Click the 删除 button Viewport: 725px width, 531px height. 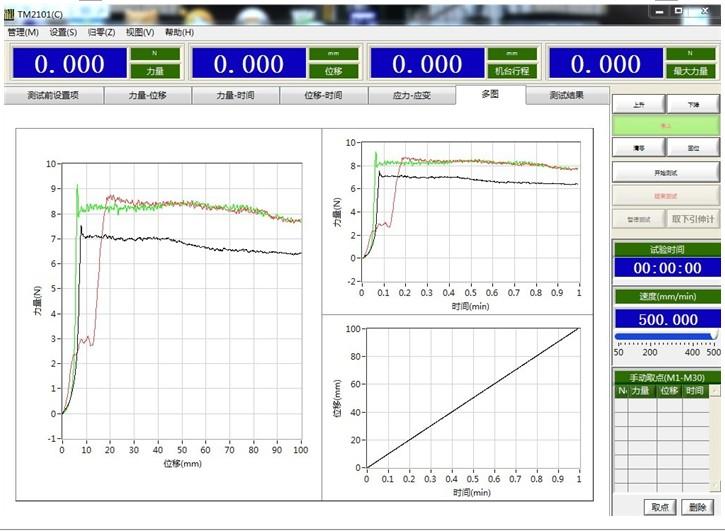point(698,507)
